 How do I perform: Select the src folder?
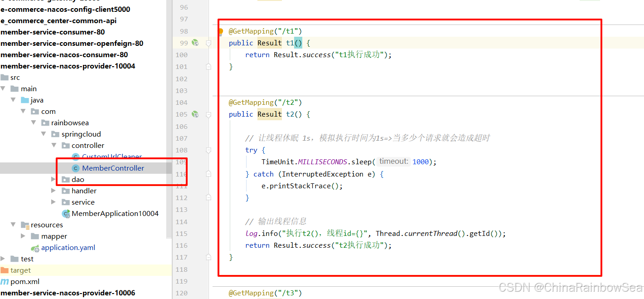tap(15, 77)
